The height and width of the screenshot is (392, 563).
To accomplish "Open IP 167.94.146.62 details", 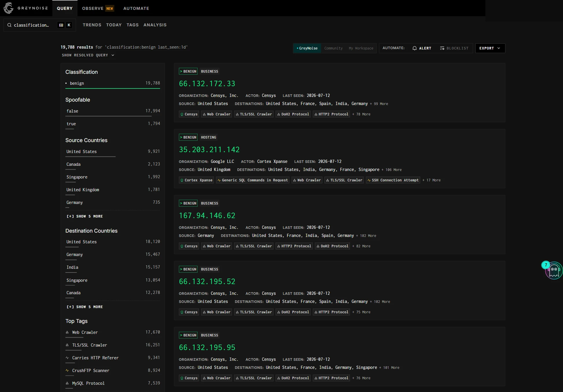I will click(207, 216).
